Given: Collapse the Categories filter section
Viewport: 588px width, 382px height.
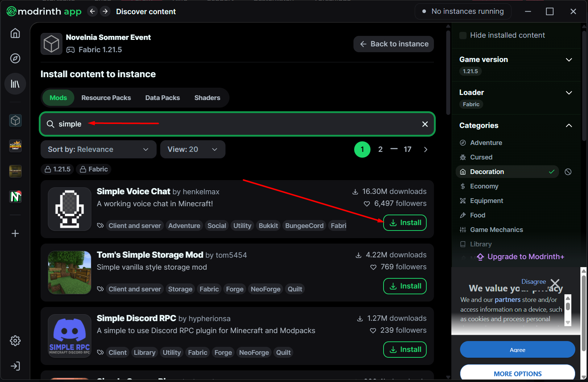Looking at the screenshot, I should pyautogui.click(x=569, y=125).
